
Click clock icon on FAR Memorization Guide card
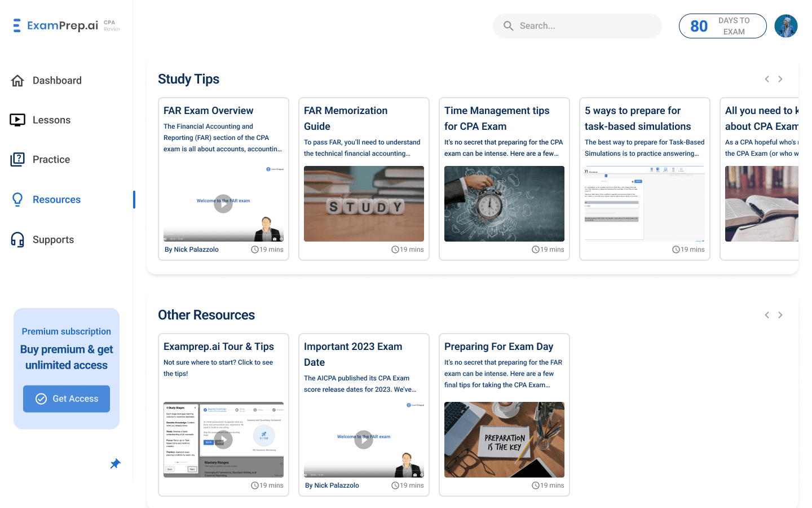[x=395, y=249]
